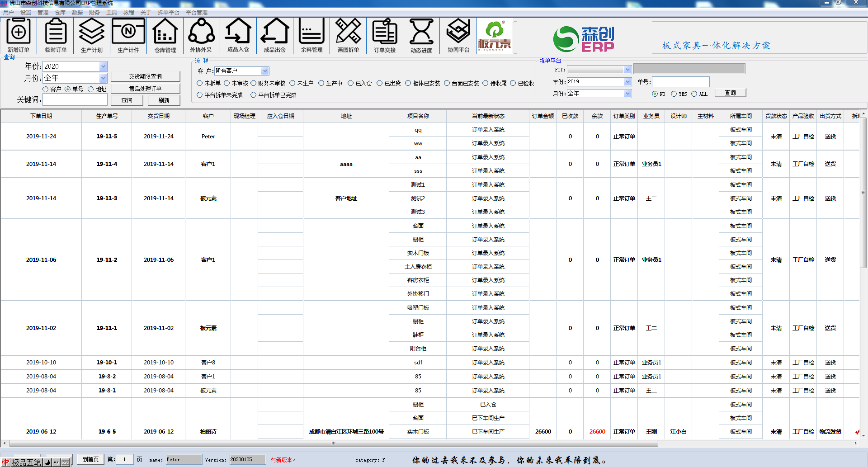Open the 协同平台 icon

pos(458,36)
